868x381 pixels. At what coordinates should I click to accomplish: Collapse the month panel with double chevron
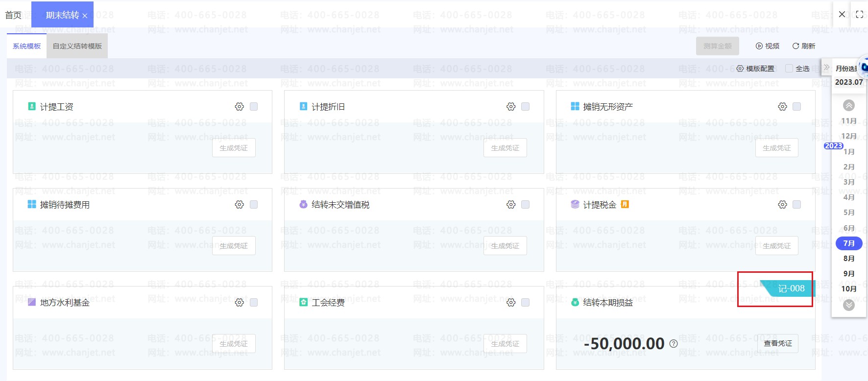[826, 68]
